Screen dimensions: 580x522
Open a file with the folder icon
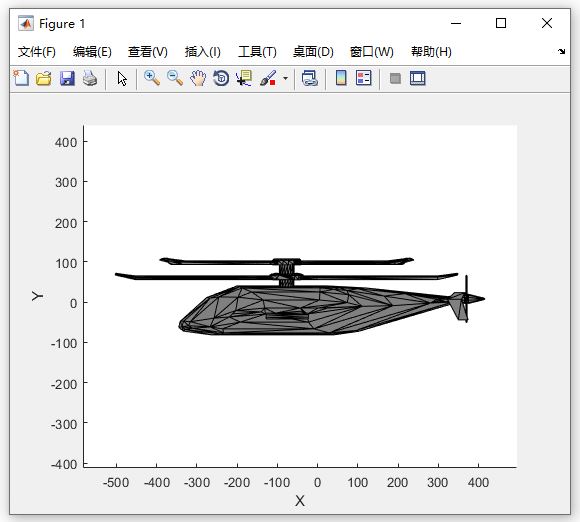(44, 78)
